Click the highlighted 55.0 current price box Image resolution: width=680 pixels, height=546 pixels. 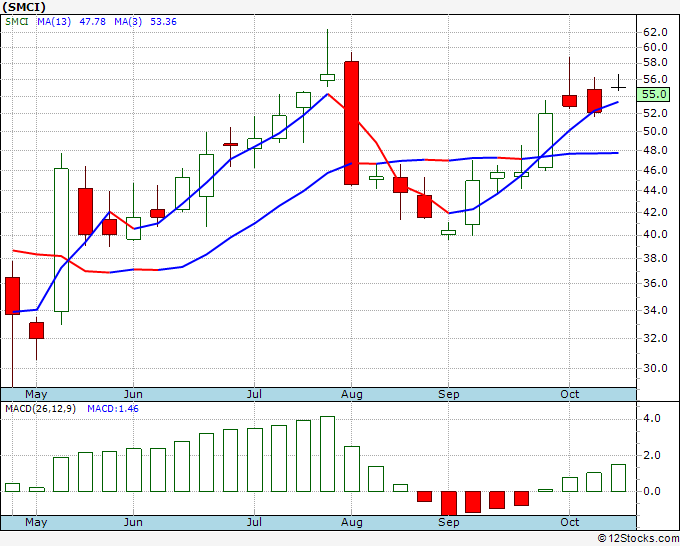653,94
